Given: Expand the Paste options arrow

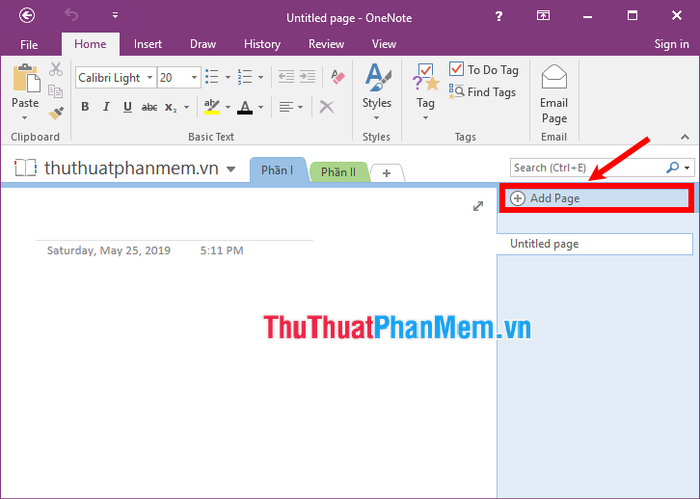Looking at the screenshot, I should [x=25, y=118].
